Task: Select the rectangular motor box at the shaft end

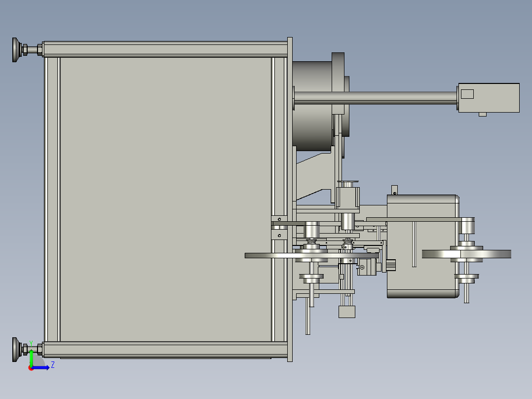Action: [x=489, y=98]
